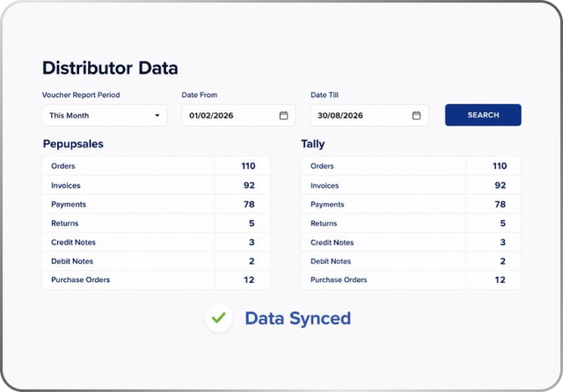Select Returns row label in Tally table

[x=324, y=223]
